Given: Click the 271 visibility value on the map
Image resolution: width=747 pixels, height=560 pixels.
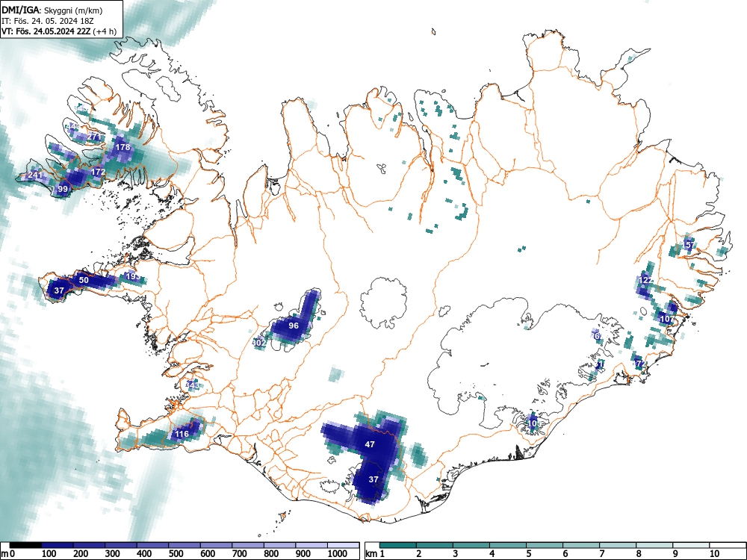Looking at the screenshot, I should (94, 137).
